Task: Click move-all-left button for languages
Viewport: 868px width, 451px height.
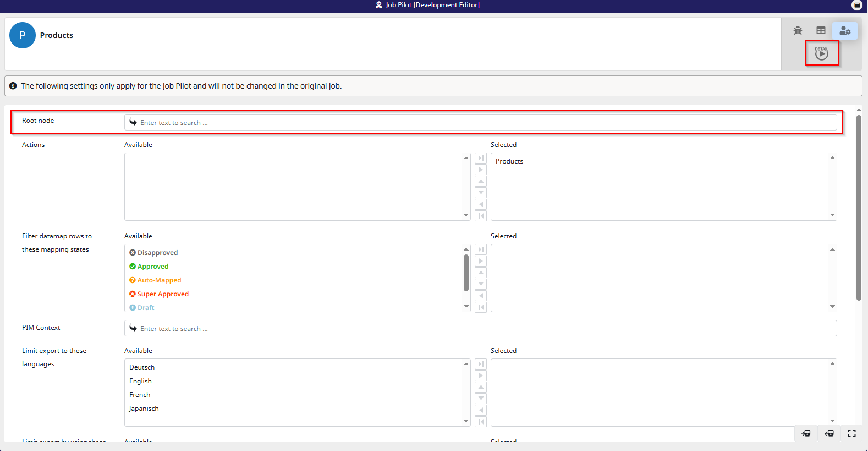Action: [x=481, y=422]
